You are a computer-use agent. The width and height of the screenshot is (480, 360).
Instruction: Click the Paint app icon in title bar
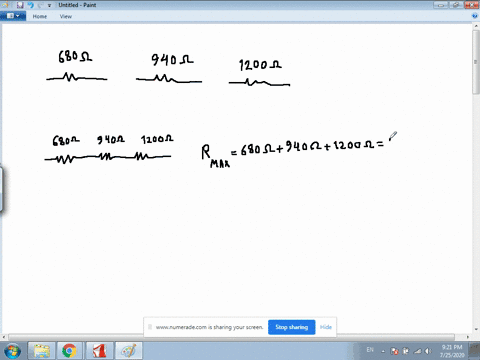[x=5, y=5]
